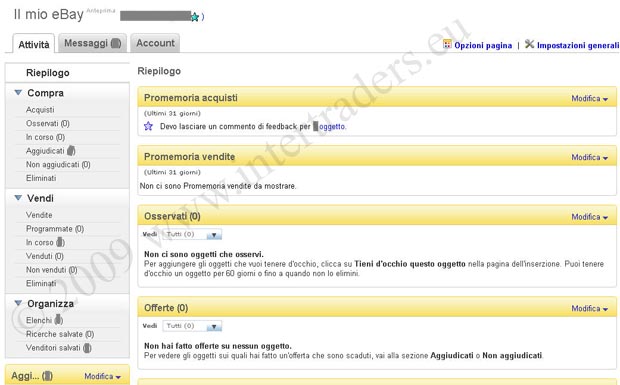Click the Organizza section heading

point(50,304)
